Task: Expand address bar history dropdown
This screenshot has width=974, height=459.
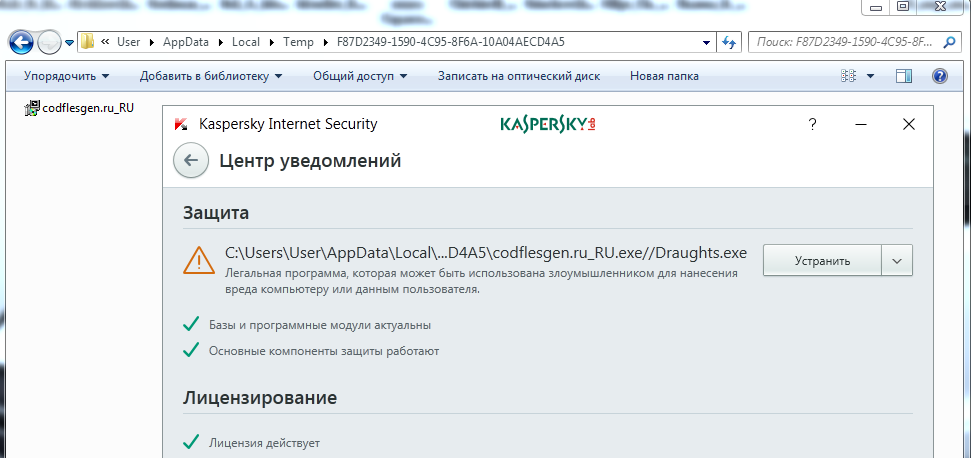Action: (x=706, y=42)
